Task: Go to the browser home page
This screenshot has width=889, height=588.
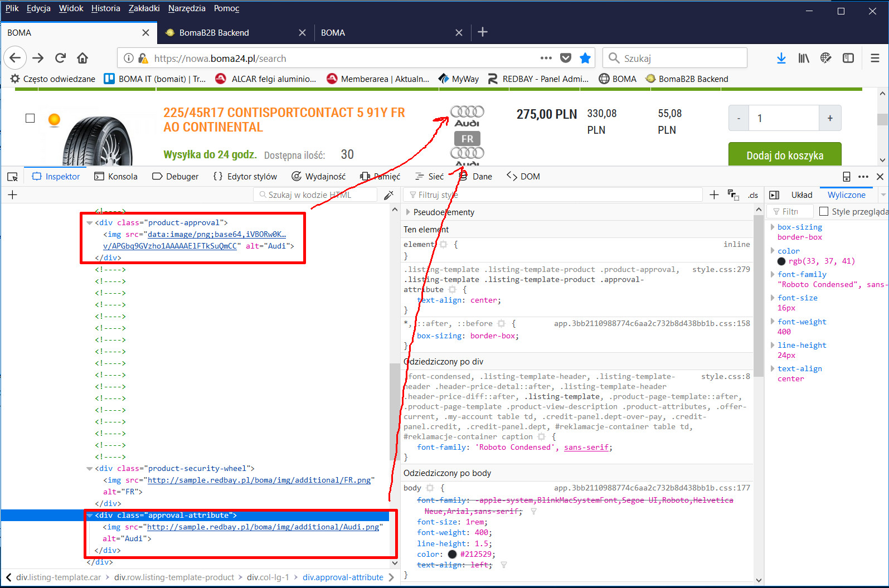Action: (82, 58)
